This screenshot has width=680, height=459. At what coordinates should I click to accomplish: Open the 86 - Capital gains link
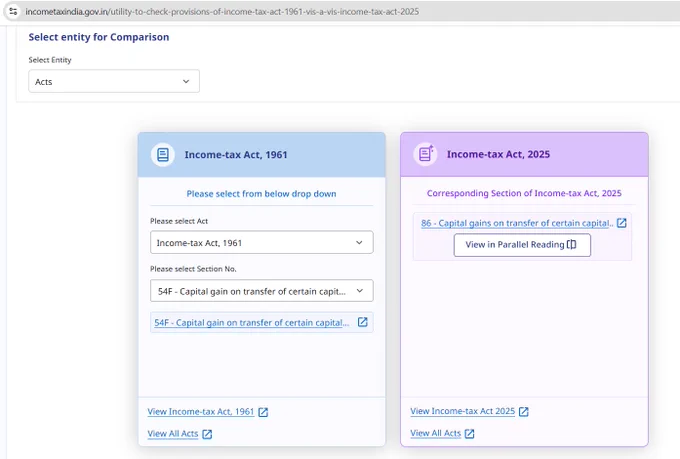pyautogui.click(x=517, y=223)
